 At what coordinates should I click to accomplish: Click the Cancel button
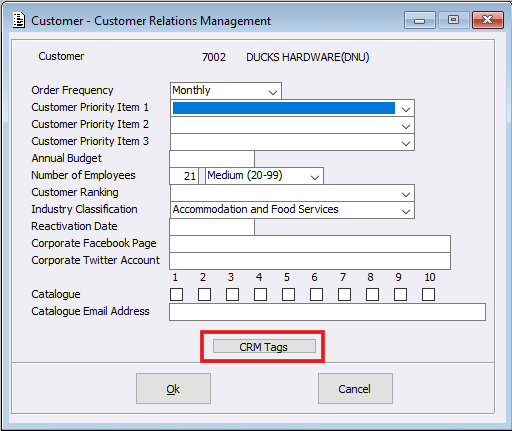click(x=355, y=388)
